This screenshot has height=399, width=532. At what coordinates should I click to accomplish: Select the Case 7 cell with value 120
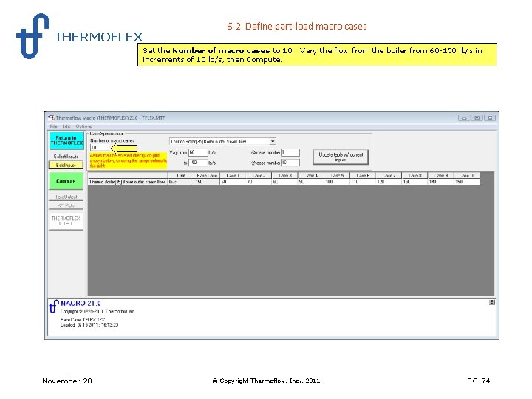(x=389, y=182)
